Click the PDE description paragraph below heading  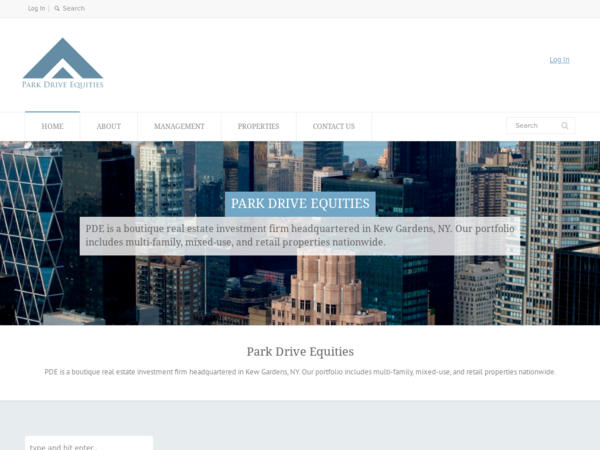(x=300, y=372)
